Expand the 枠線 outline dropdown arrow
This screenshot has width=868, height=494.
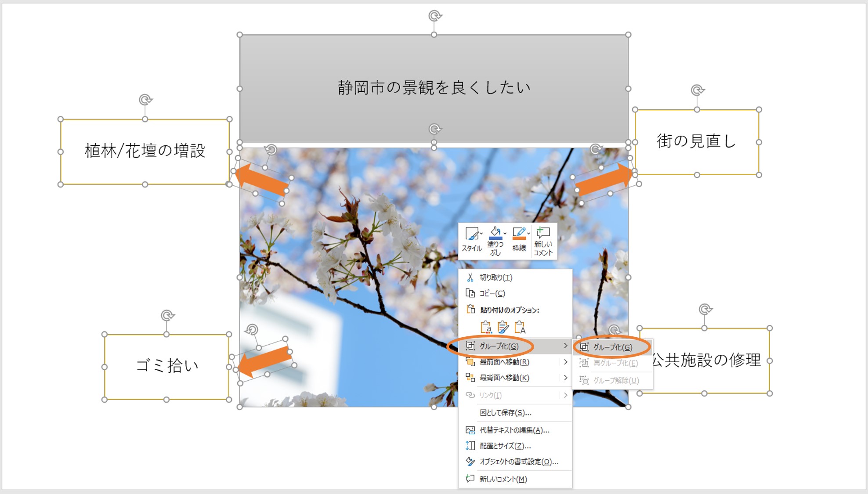pos(528,234)
